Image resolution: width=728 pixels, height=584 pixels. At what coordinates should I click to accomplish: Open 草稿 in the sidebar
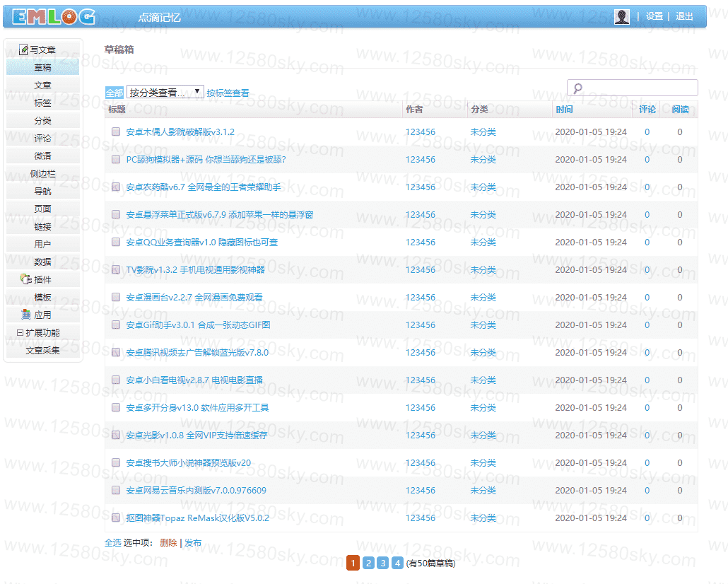point(42,67)
